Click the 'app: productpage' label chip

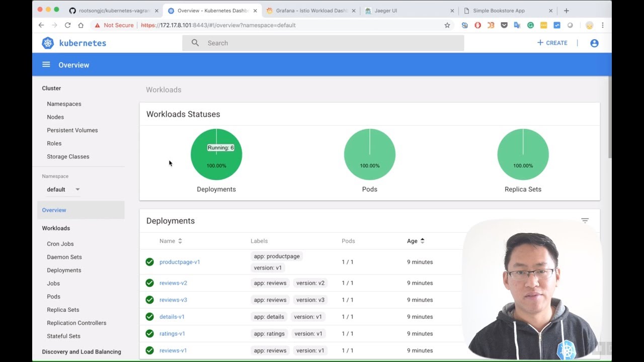pos(277,256)
